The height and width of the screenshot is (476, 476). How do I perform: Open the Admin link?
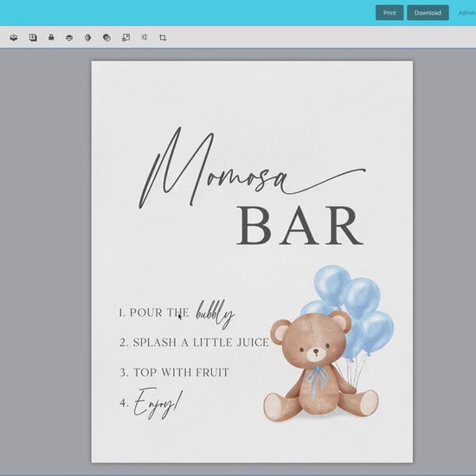(x=466, y=13)
